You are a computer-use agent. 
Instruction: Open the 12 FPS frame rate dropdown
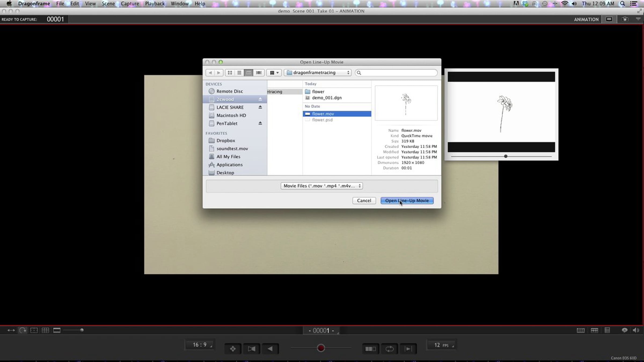(441, 345)
